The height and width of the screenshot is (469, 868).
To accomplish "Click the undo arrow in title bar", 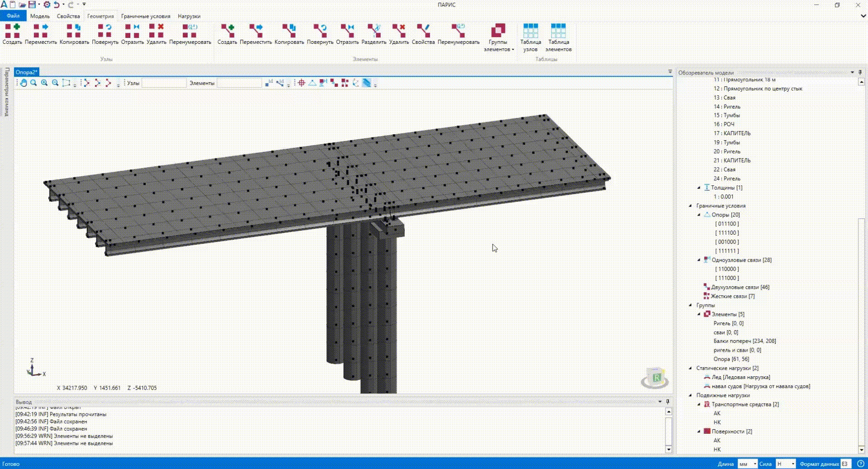I will point(56,5).
